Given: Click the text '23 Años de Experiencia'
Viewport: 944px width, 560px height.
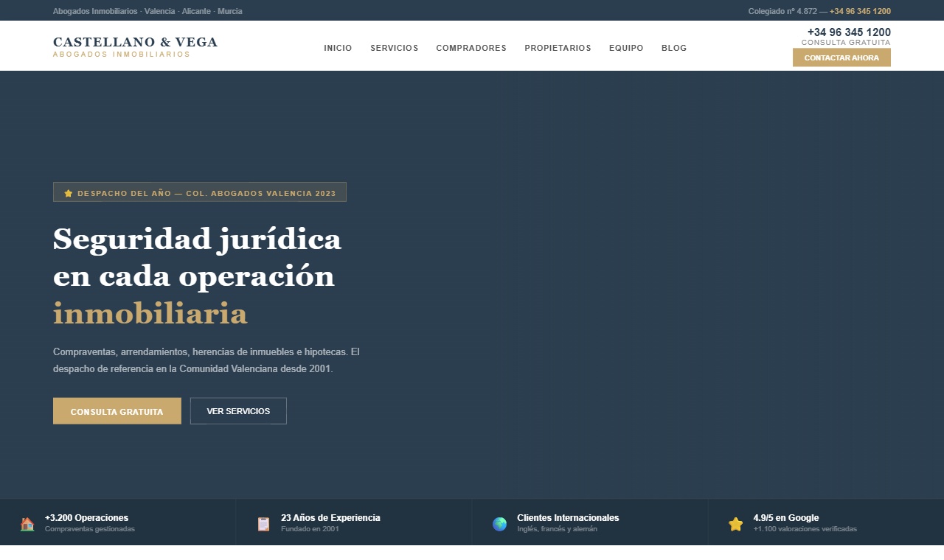Looking at the screenshot, I should coord(330,518).
